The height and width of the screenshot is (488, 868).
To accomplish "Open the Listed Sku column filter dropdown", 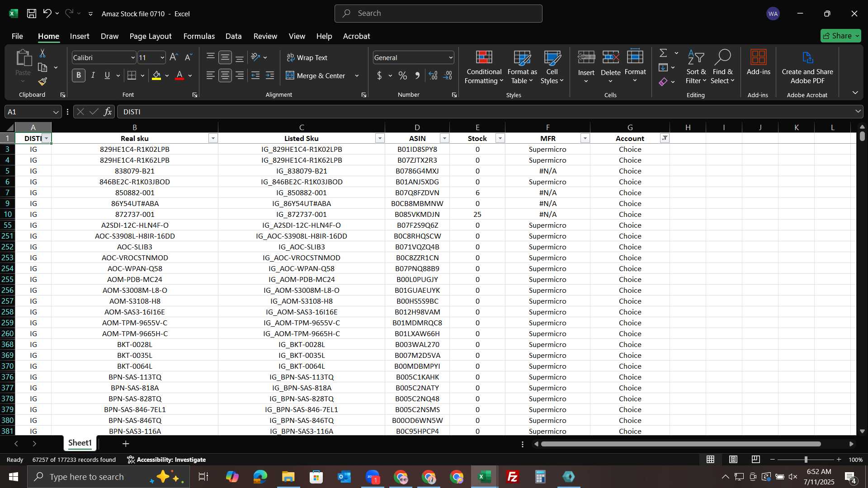I will 380,138.
